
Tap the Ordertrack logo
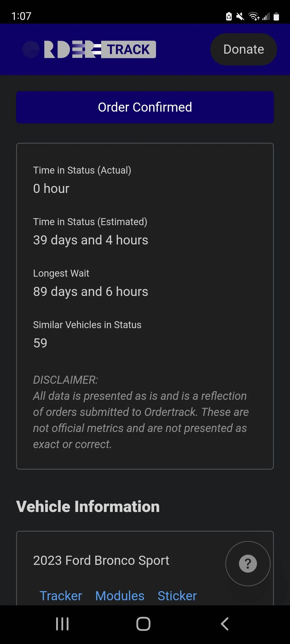(x=89, y=49)
